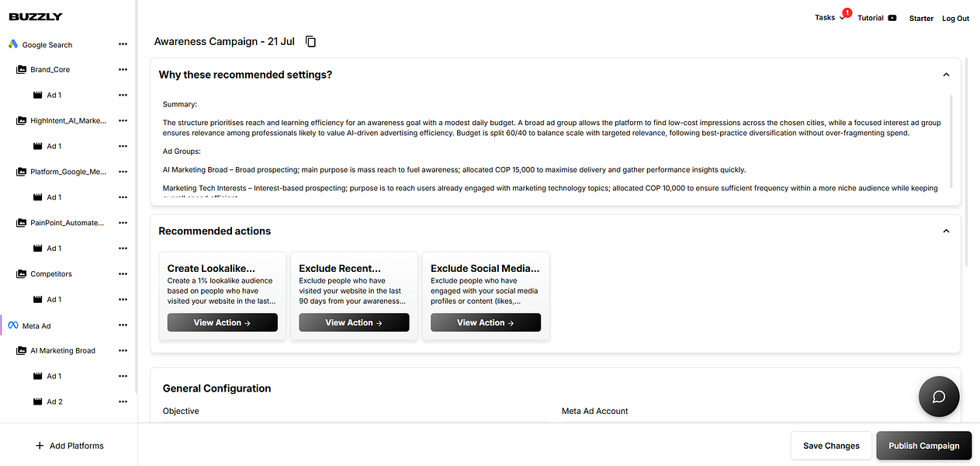
Task: Select PainPoint_Automate ad group in sidebar
Action: [x=66, y=223]
